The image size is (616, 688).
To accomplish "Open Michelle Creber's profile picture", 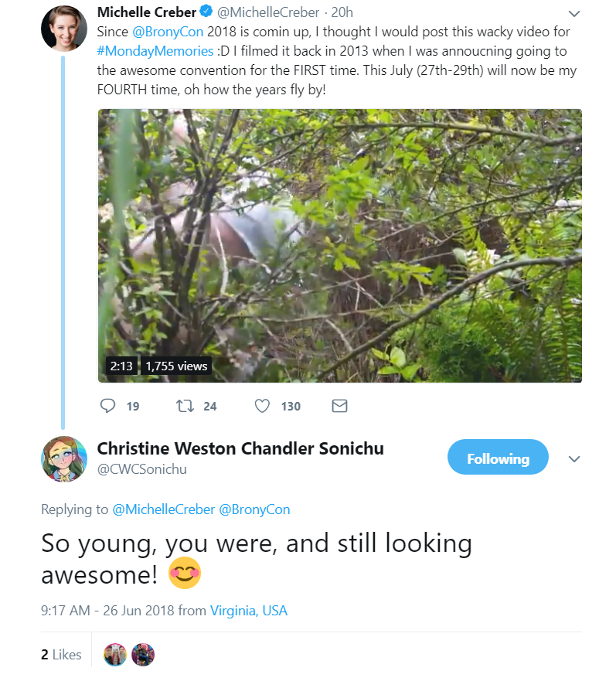I will 64,29.
